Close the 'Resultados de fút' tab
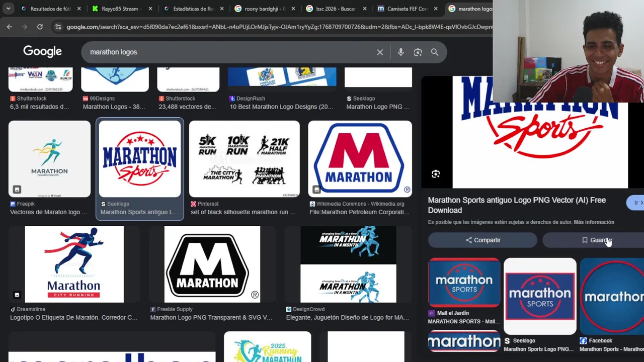The width and height of the screenshot is (644, 362). (x=79, y=9)
